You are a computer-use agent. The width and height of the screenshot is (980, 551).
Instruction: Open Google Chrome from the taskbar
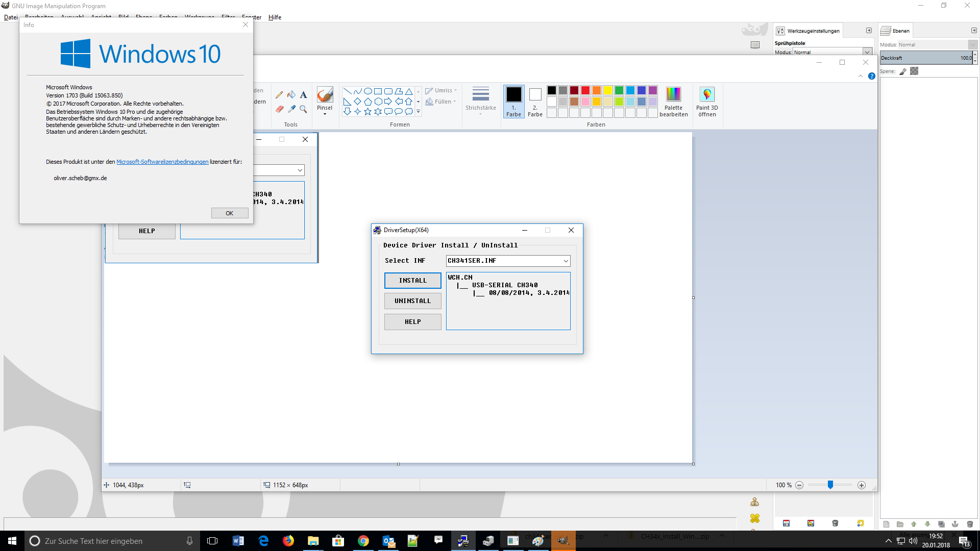point(363,541)
